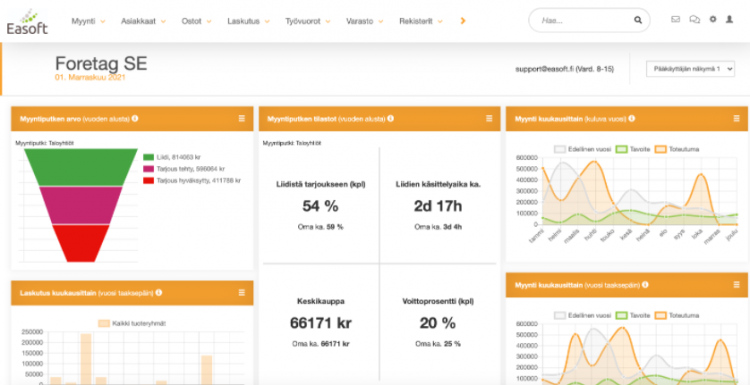Open the mail envelope icon

[x=675, y=20]
